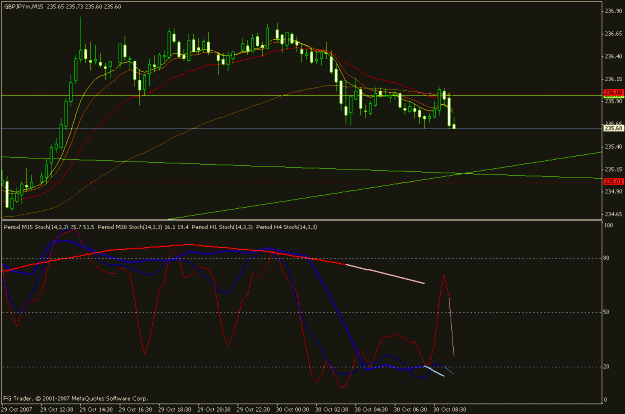Click the 234.65 price scale label
This screenshot has width=625, height=414.
(614, 214)
